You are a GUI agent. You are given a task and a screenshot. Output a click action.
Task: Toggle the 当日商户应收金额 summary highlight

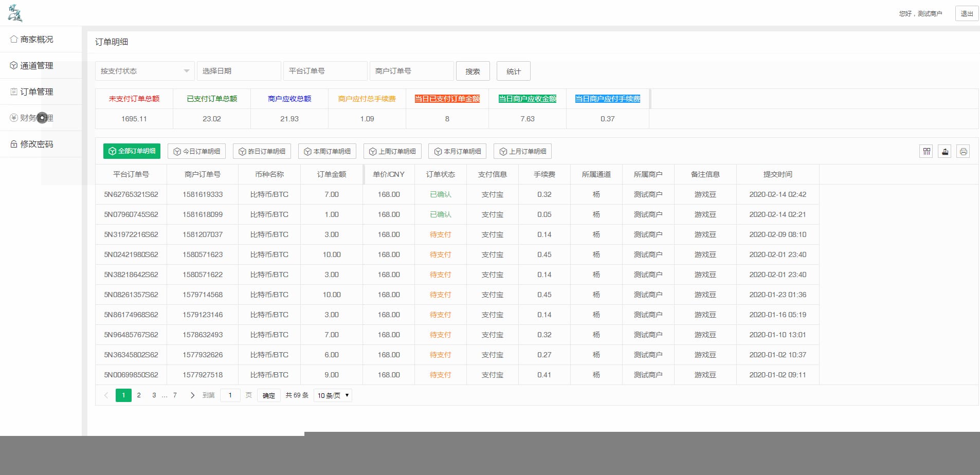(x=527, y=98)
